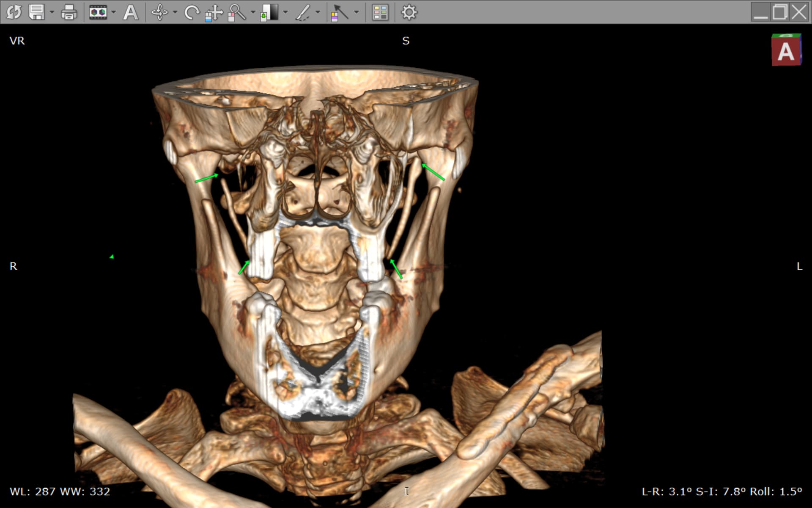Click the WL: 287 WW: 332 readout
Viewport: 812px width, 508px height.
pyautogui.click(x=60, y=491)
